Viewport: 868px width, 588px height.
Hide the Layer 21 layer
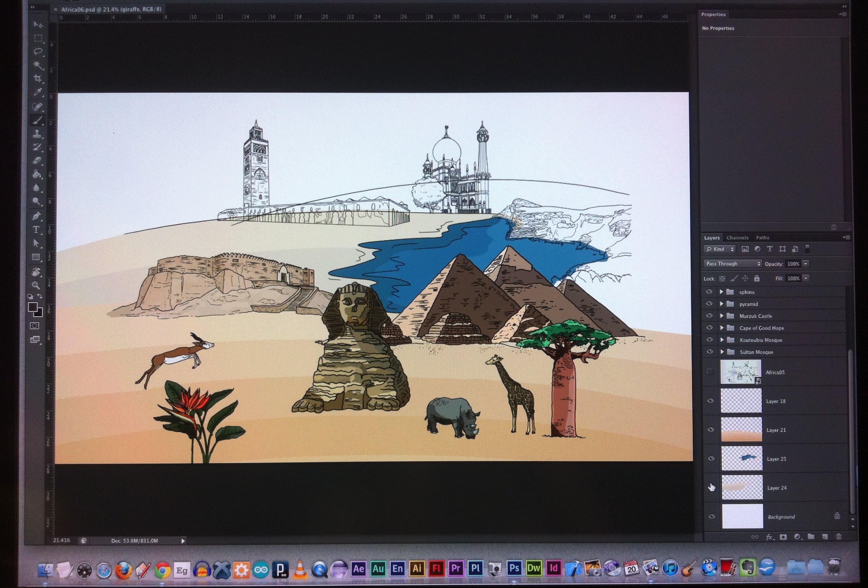tap(711, 430)
